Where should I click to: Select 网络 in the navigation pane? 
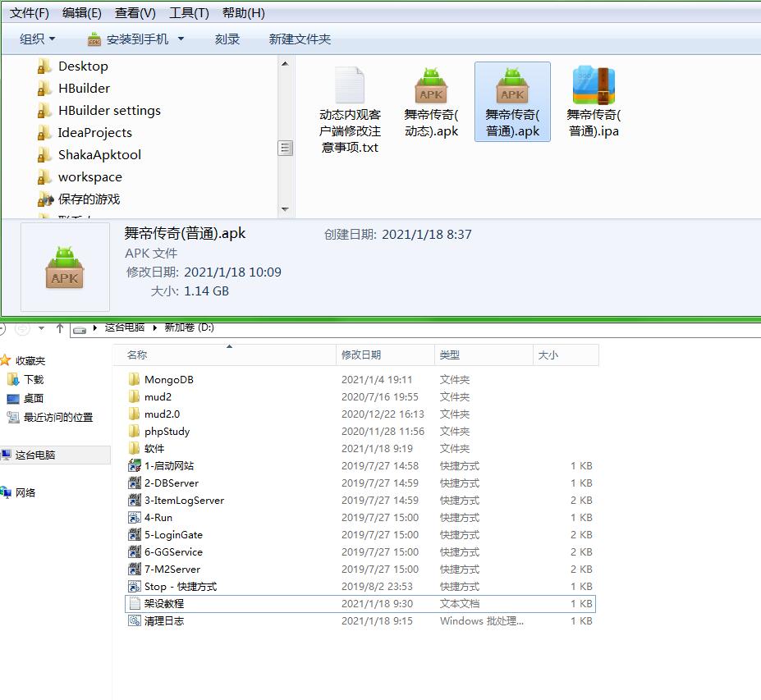[x=25, y=493]
